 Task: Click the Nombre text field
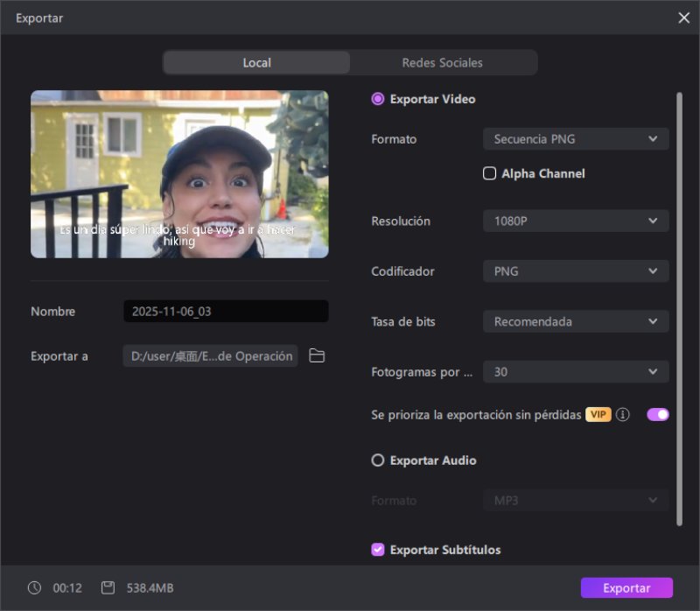(x=226, y=312)
